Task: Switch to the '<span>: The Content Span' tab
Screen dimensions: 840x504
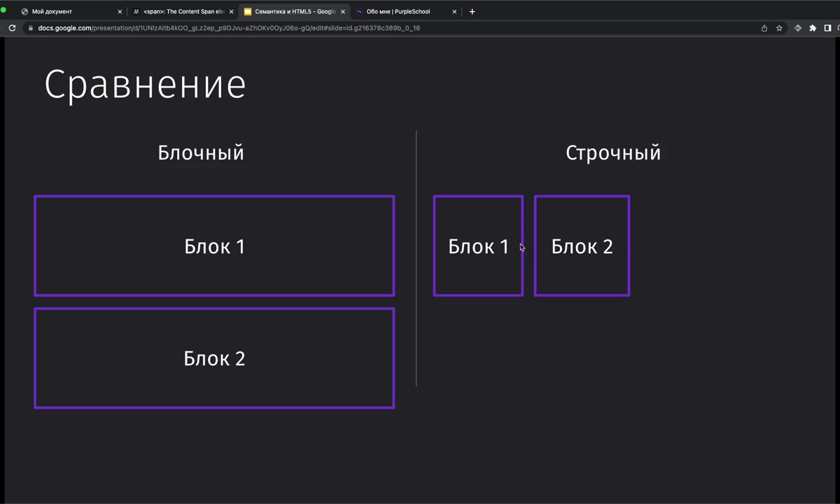Action: click(182, 11)
